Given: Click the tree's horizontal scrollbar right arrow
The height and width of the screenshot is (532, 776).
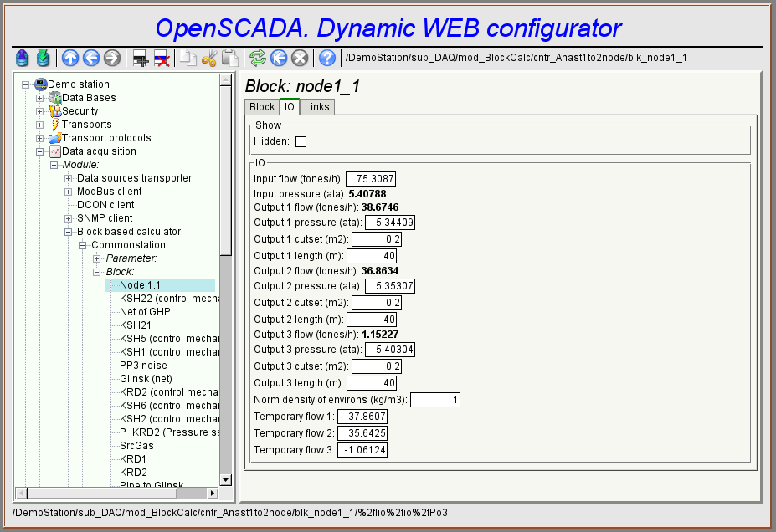Looking at the screenshot, I should (x=213, y=493).
